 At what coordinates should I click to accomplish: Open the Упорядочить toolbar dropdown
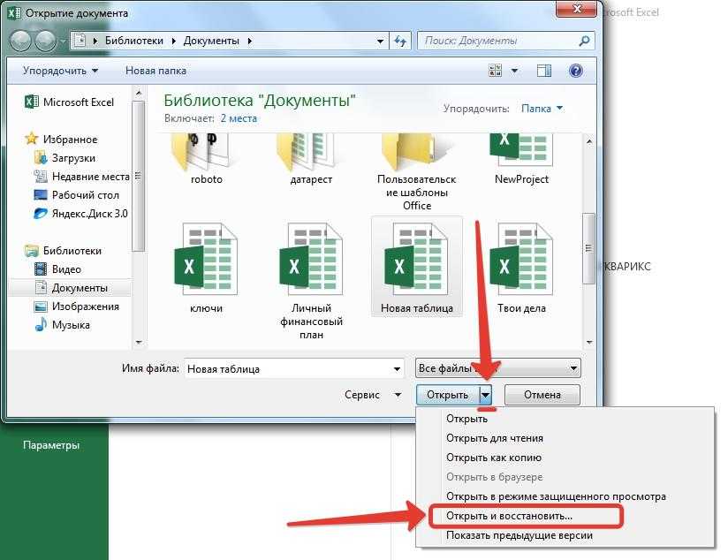tap(60, 71)
